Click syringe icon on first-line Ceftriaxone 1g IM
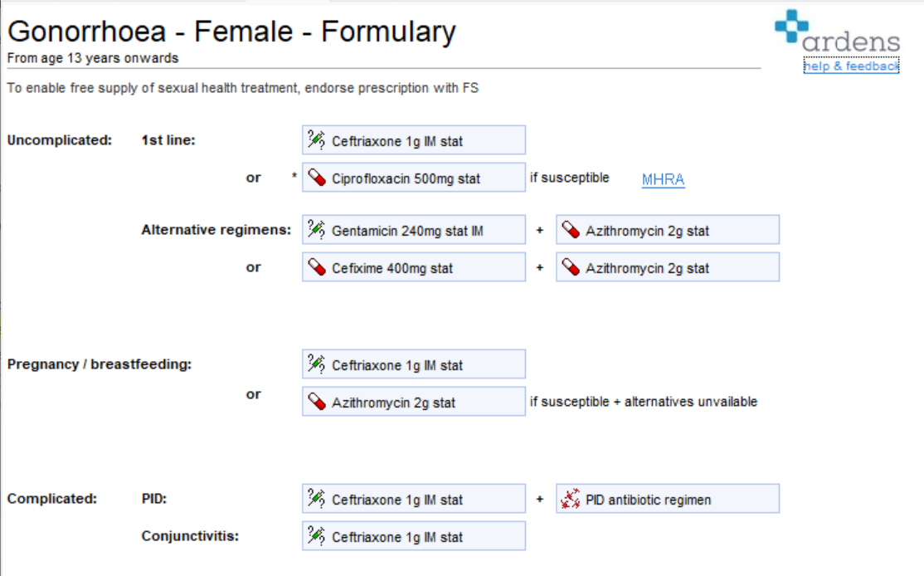This screenshot has height=576, width=924. click(x=317, y=139)
